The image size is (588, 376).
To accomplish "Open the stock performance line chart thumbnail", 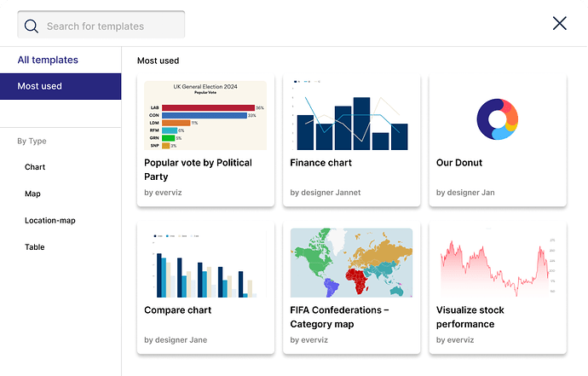I will point(498,263).
